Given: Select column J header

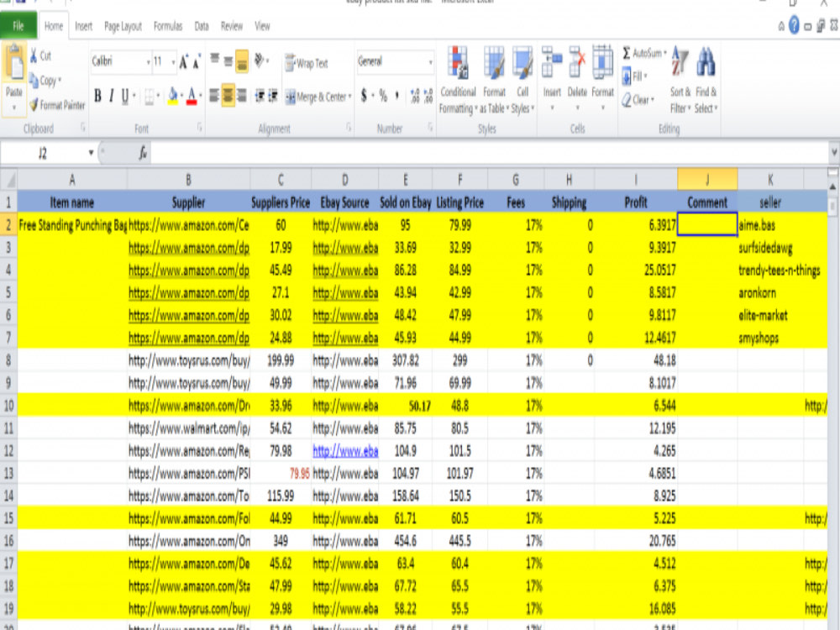Looking at the screenshot, I should click(x=707, y=180).
